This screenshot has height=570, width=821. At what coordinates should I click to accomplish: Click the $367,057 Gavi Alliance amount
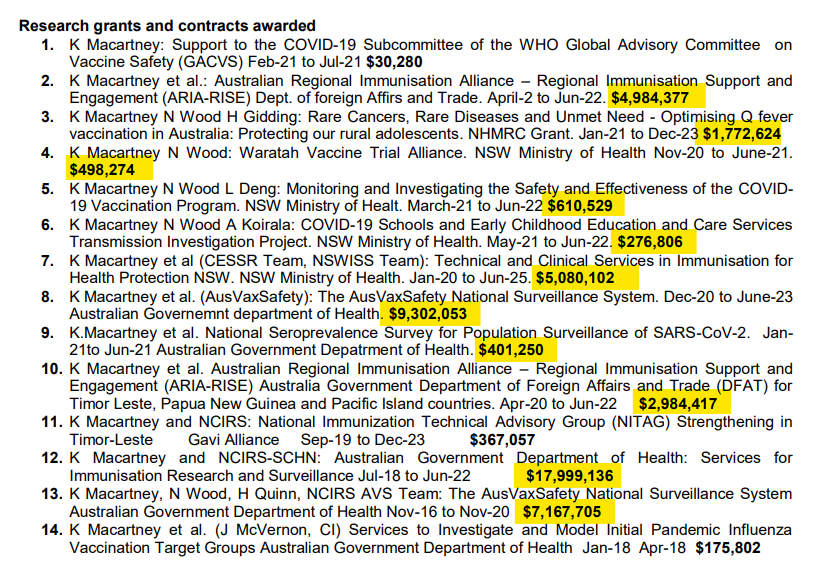point(502,440)
